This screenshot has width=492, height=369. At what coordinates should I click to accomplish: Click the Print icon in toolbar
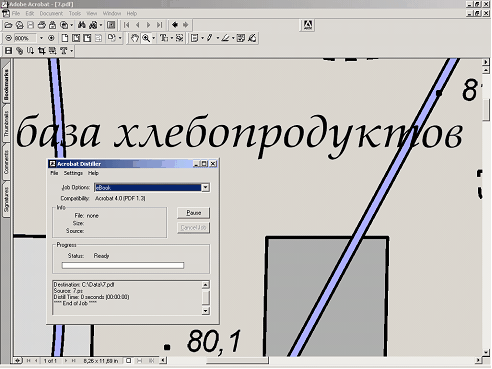pos(42,25)
